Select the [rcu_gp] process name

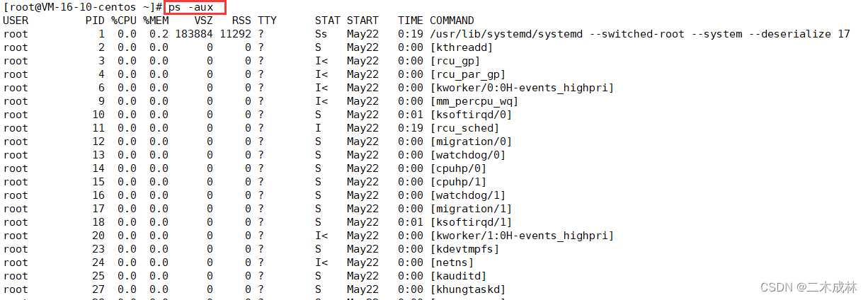[455, 61]
